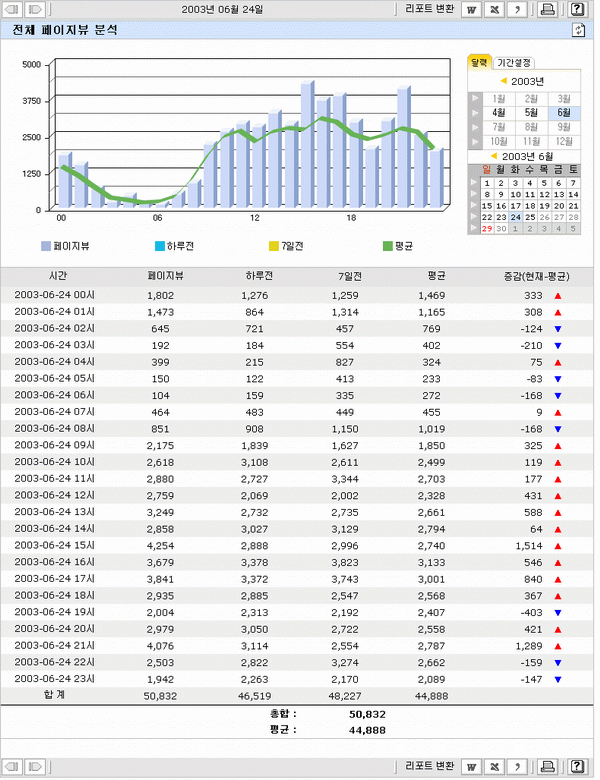600x780 pixels.
Task: Go to previous year arrow beside 2003년
Action: [503, 81]
